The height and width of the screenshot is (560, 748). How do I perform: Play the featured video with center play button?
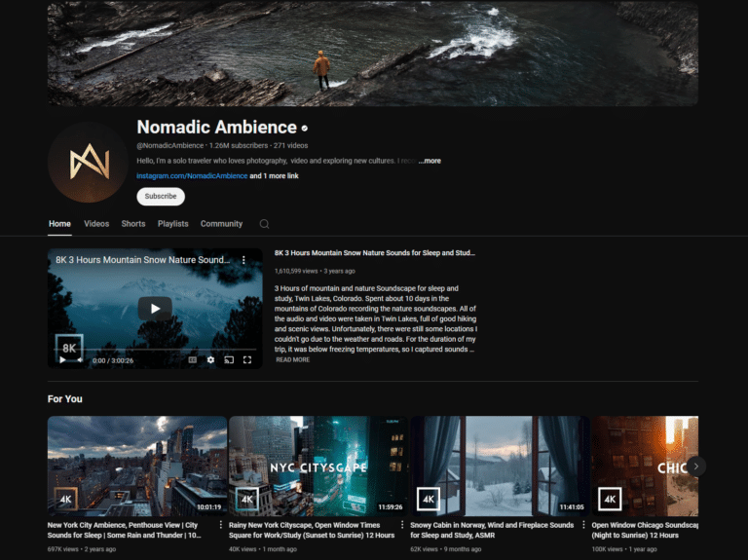coord(154,308)
